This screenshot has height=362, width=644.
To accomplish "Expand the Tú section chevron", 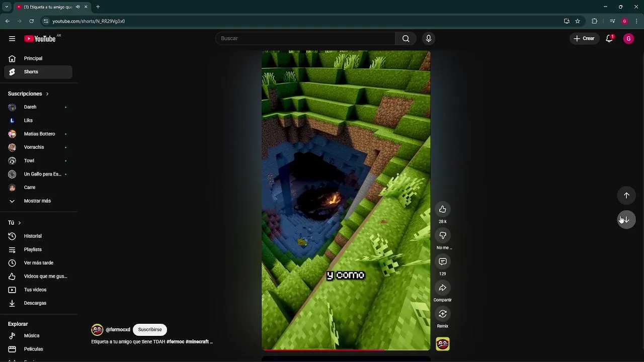I will pyautogui.click(x=19, y=223).
